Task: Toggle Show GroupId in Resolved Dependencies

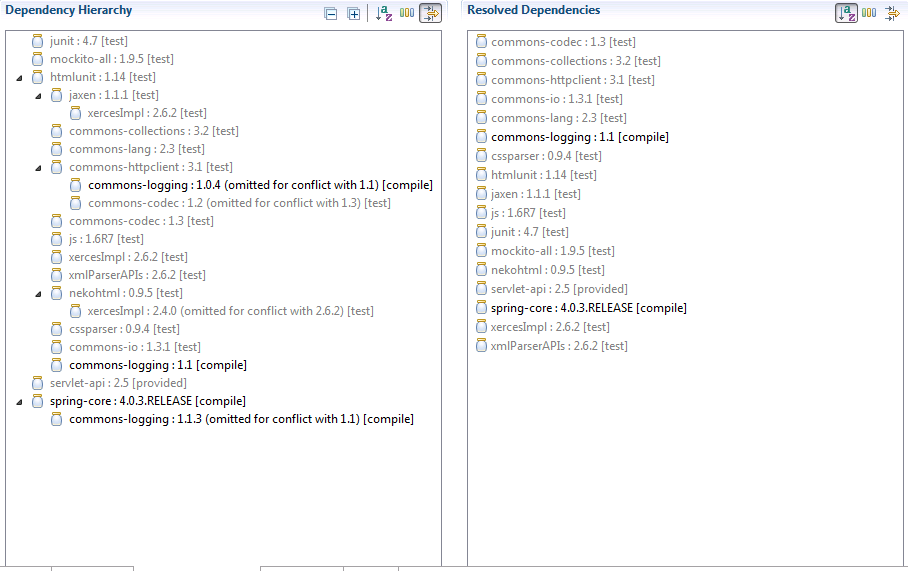Action: click(869, 13)
